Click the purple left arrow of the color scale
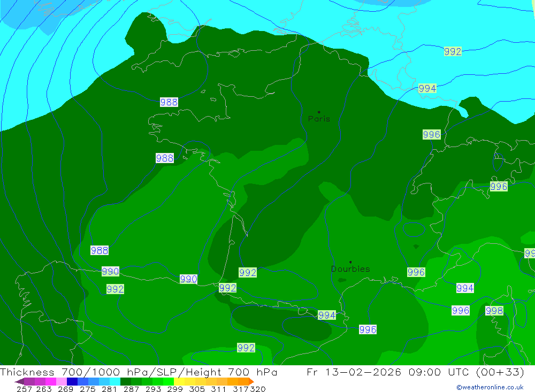This screenshot has width=535, height=392. click(19, 381)
